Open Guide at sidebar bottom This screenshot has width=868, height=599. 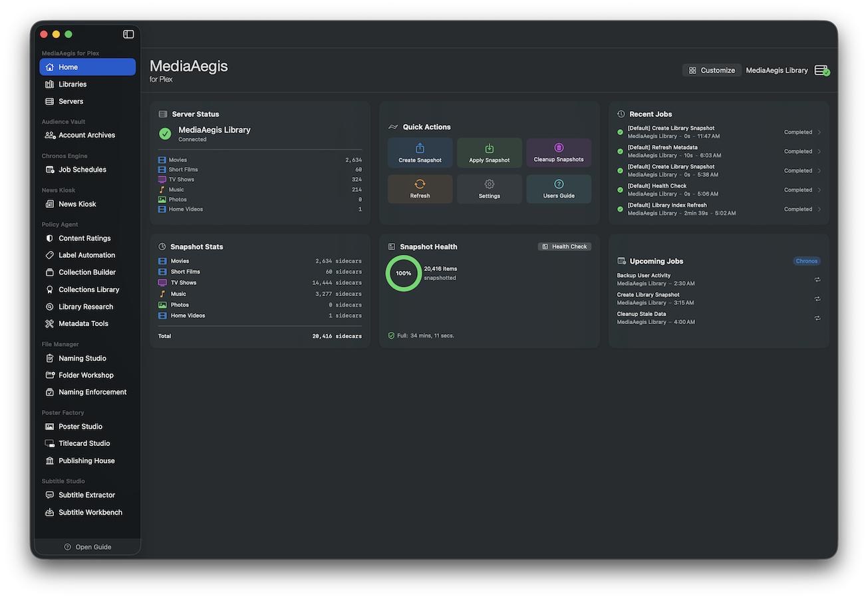coord(87,547)
